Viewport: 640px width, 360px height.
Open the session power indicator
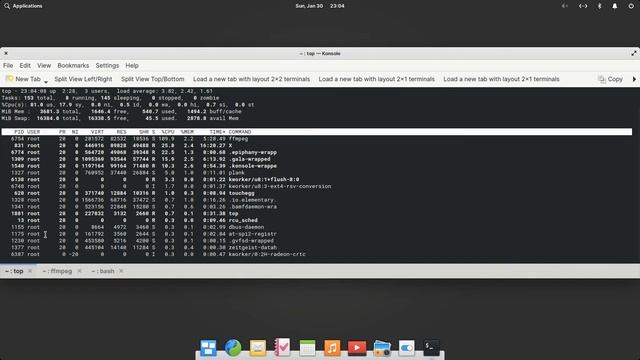pyautogui.click(x=631, y=6)
